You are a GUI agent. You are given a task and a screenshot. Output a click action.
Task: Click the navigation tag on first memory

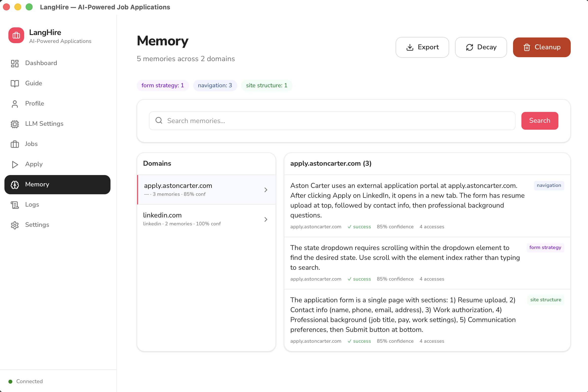tap(549, 185)
